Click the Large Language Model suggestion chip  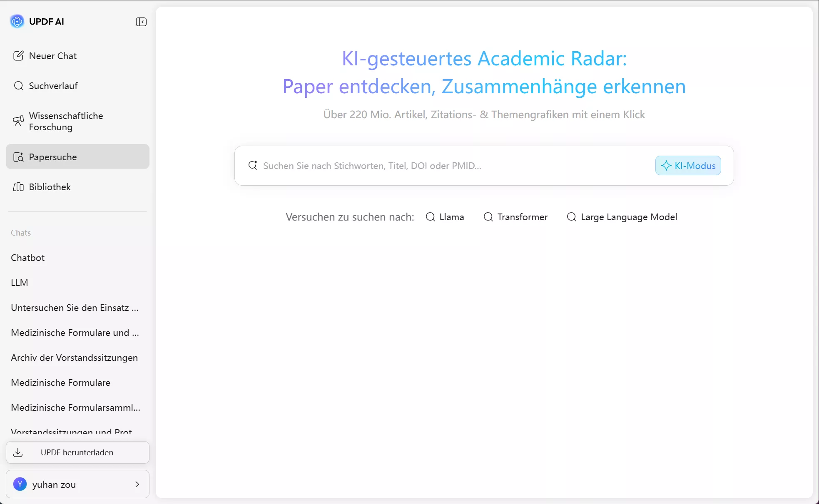pos(622,217)
